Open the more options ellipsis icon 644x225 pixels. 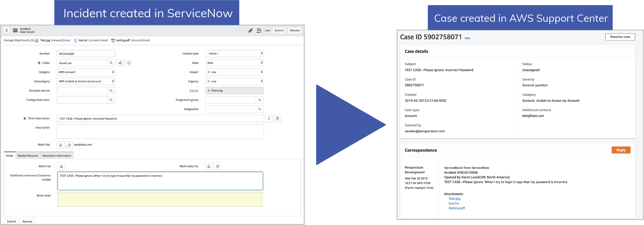click(x=268, y=31)
